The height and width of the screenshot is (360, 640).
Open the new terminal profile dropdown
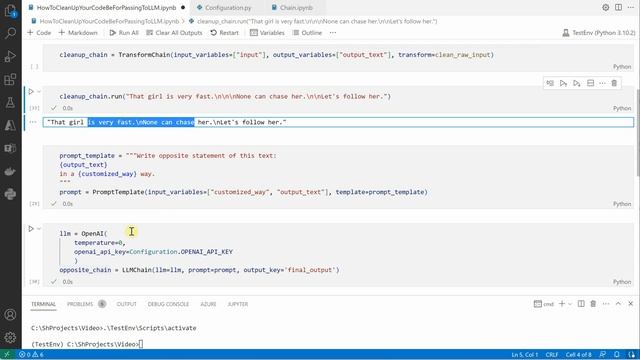click(570, 304)
